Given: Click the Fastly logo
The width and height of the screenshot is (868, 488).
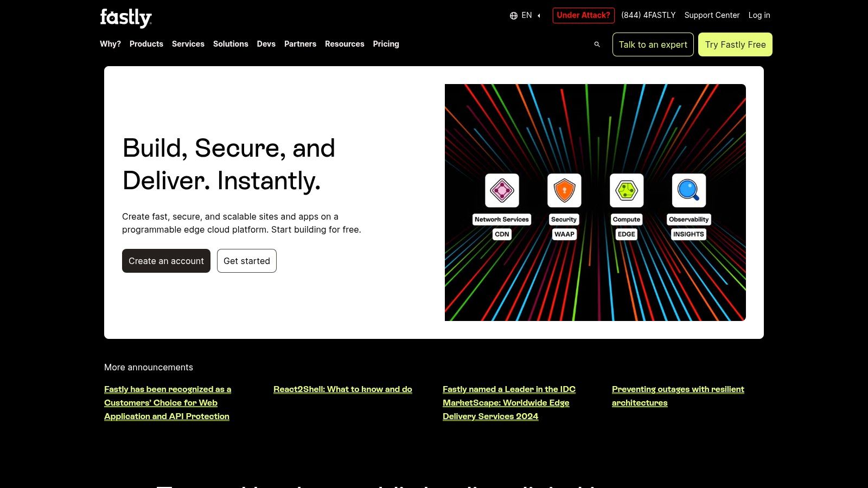Looking at the screenshot, I should click(126, 17).
